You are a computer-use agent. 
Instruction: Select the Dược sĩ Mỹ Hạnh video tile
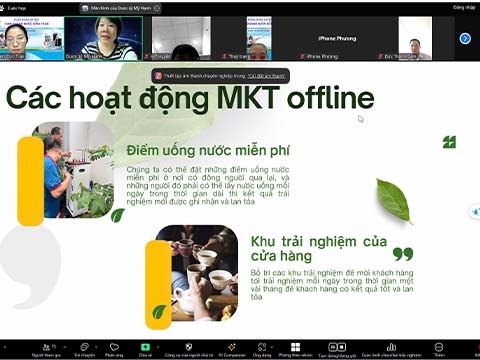103,38
